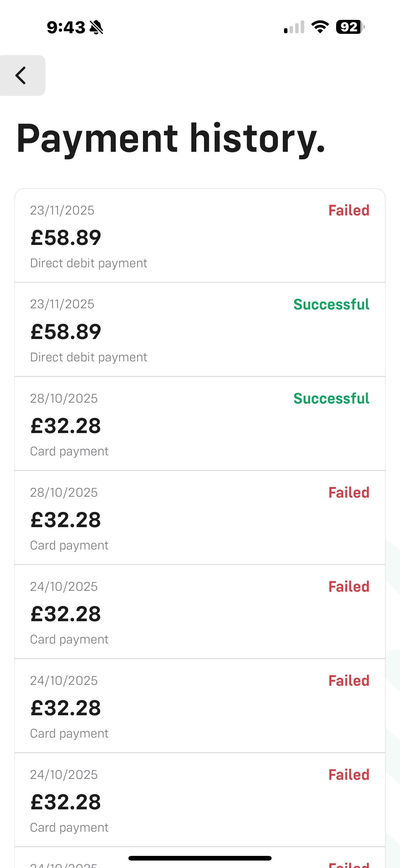Tap the £32.28 amount on the successful payment
The image size is (400, 868).
click(66, 426)
